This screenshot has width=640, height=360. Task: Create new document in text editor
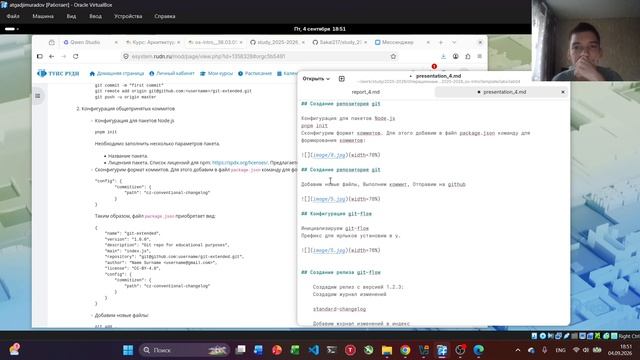[x=342, y=78]
